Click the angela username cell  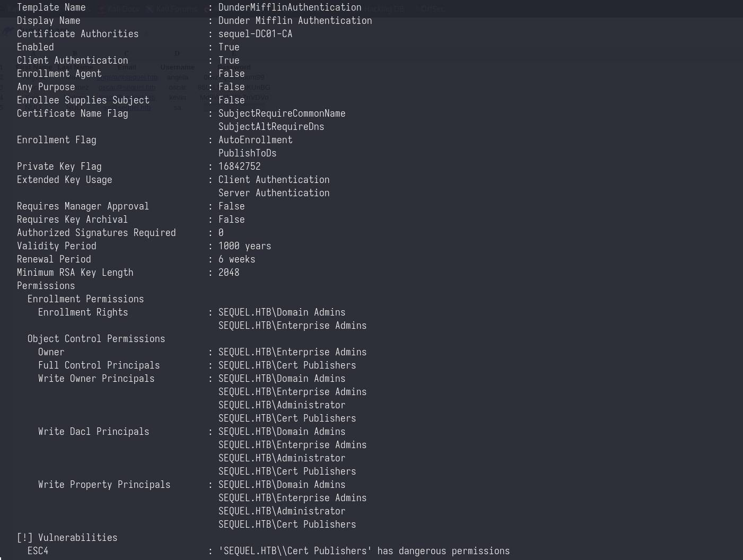pos(177,77)
